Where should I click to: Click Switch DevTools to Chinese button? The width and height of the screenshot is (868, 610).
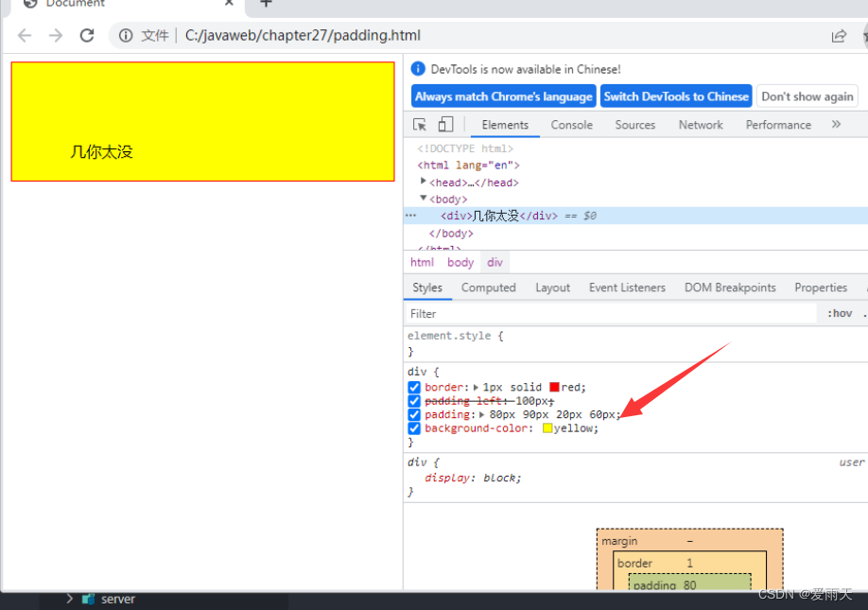(x=676, y=96)
